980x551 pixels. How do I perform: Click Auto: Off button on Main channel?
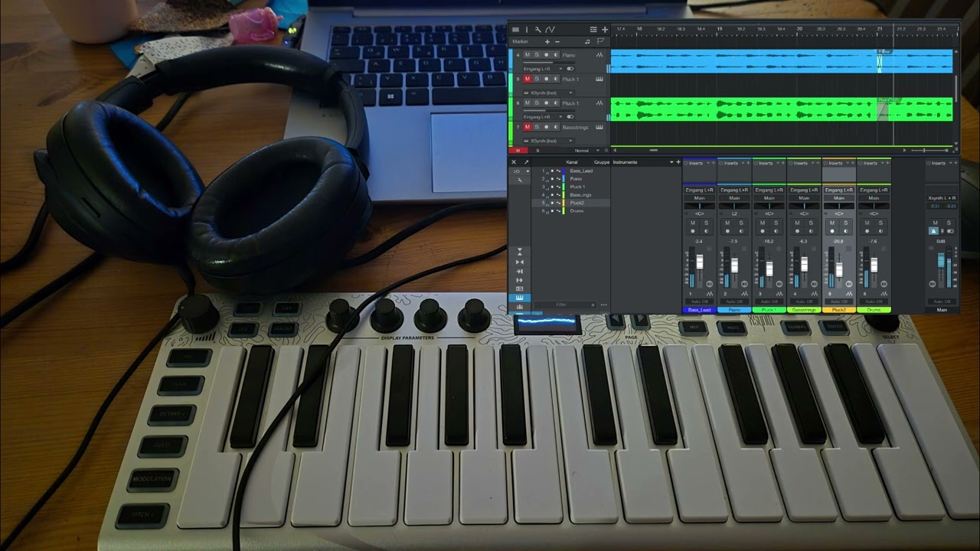point(942,302)
